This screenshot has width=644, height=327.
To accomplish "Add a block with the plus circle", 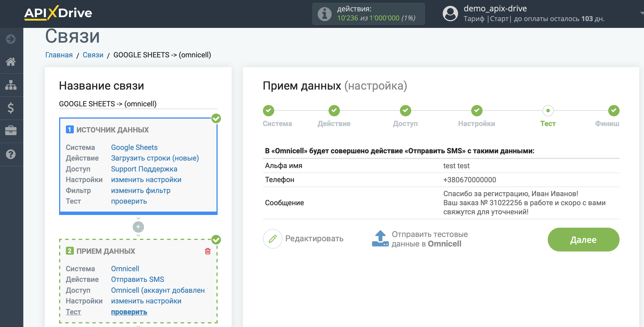I will 138,227.
